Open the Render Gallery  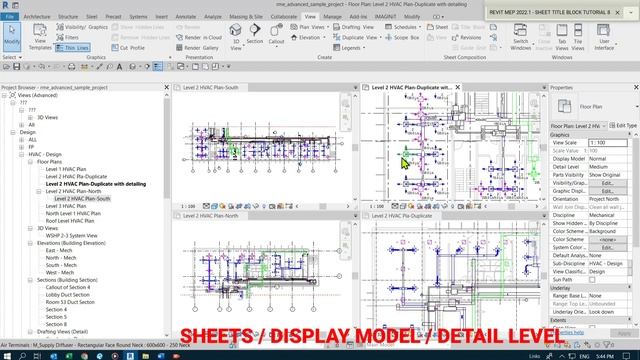(x=197, y=48)
